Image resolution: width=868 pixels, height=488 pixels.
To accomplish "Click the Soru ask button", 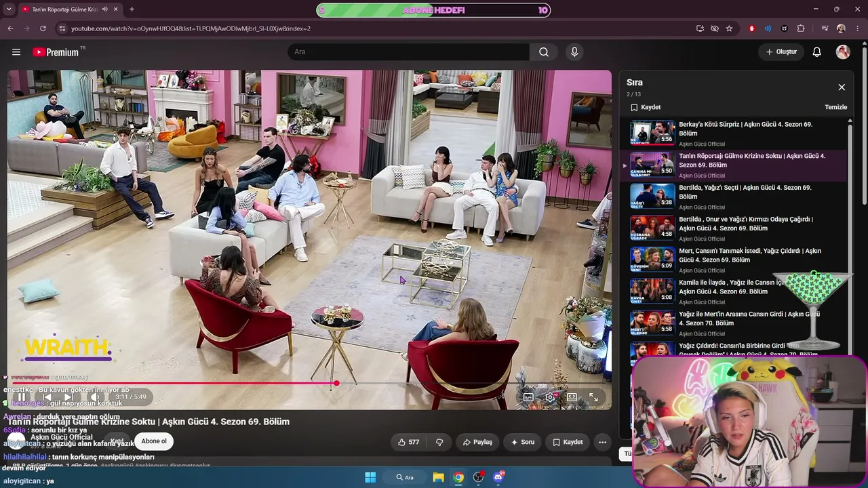I will click(x=522, y=442).
